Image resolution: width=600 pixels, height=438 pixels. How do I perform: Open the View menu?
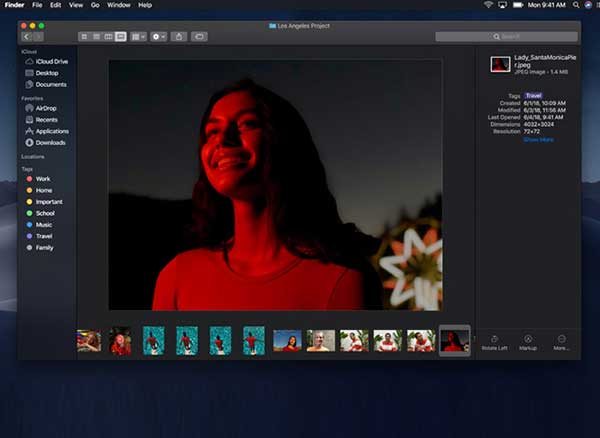click(76, 5)
